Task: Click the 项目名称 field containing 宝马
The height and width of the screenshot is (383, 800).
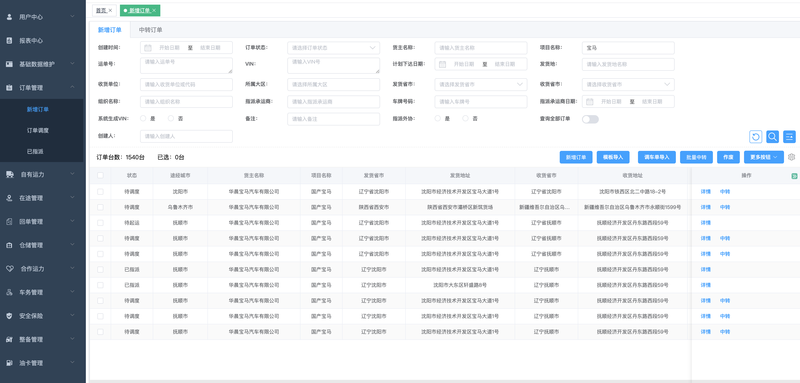Action: coord(628,48)
